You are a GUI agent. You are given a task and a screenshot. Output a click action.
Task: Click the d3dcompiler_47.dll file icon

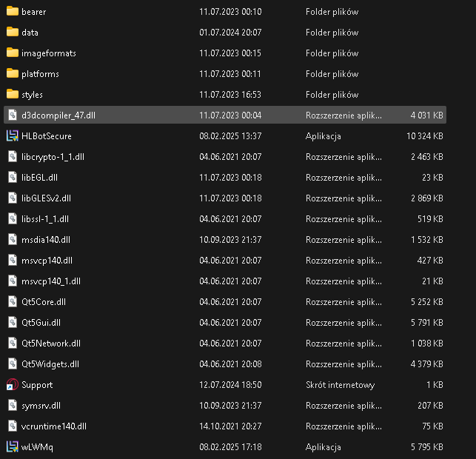tap(12, 115)
